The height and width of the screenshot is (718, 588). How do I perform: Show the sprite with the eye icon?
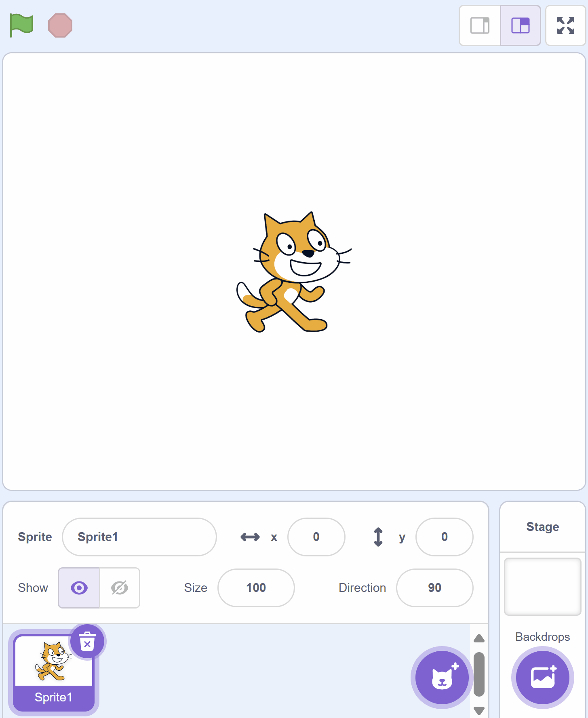click(79, 588)
